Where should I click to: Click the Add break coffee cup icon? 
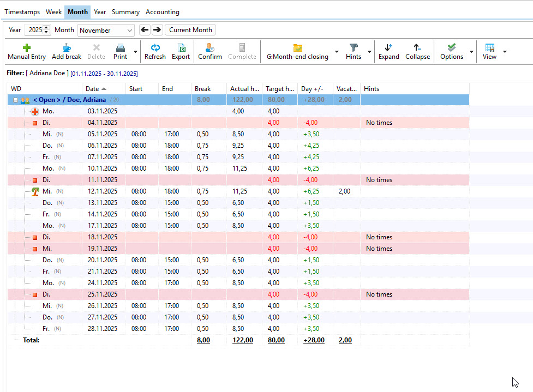click(67, 48)
